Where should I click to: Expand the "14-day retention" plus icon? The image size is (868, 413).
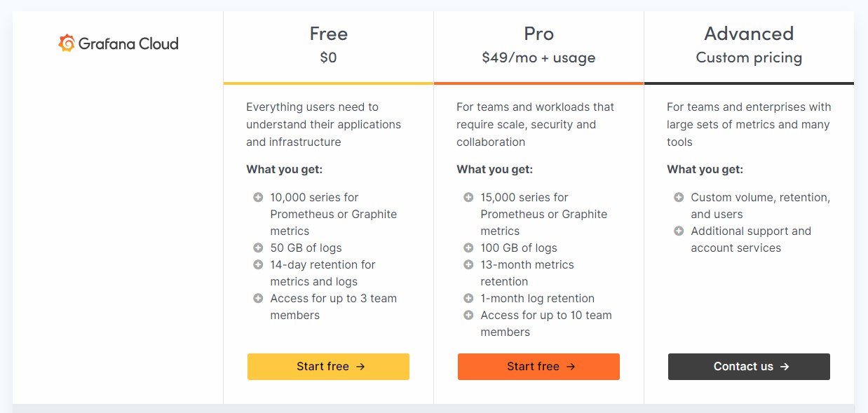point(258,264)
